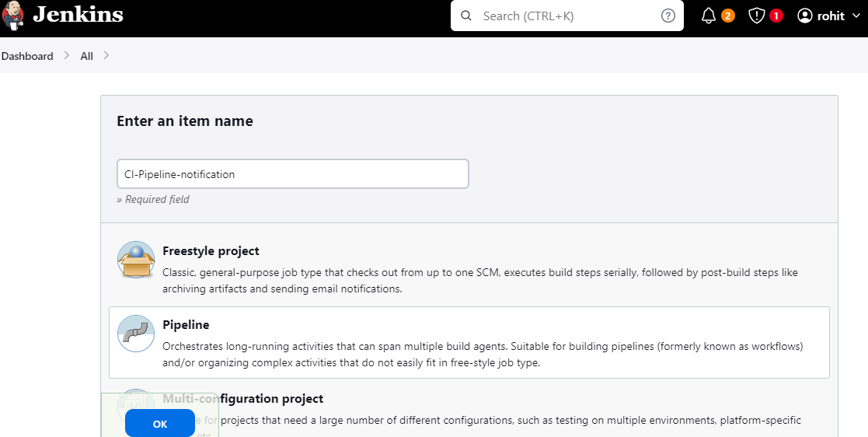This screenshot has width=868, height=437.
Task: Focus the item name input field
Action: click(292, 174)
